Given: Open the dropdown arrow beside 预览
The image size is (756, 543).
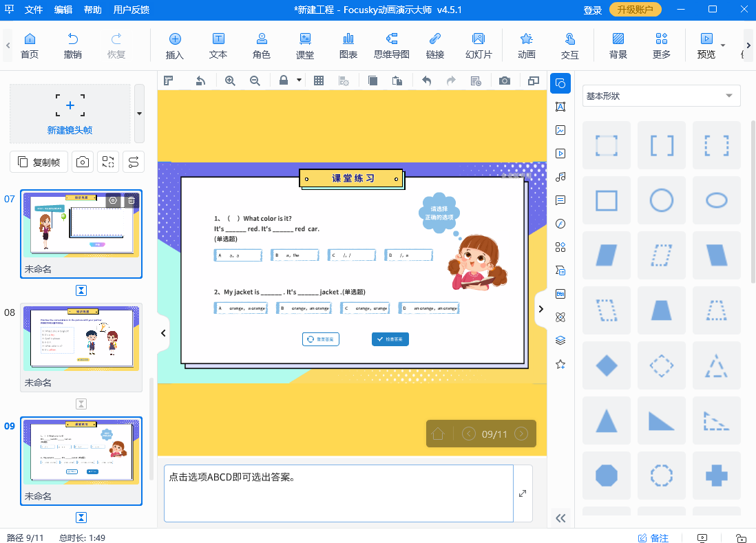Looking at the screenshot, I should tap(723, 45).
